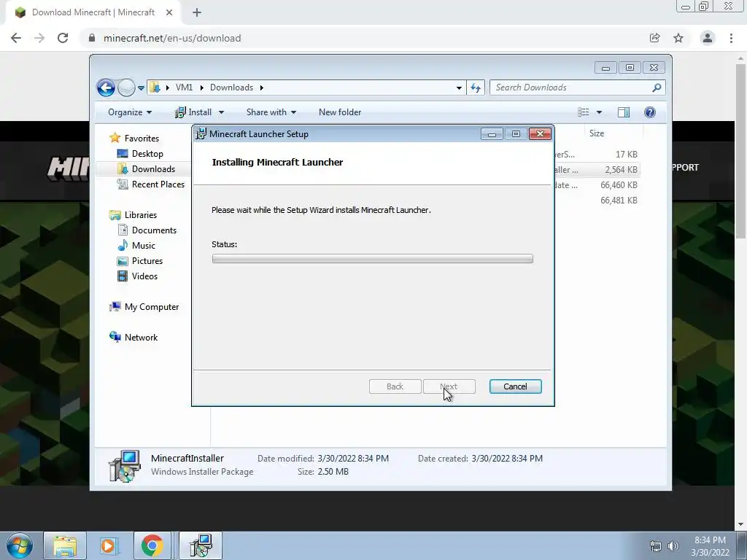Select Libraries in navigation pane
This screenshot has height=560, width=747.
tap(141, 215)
